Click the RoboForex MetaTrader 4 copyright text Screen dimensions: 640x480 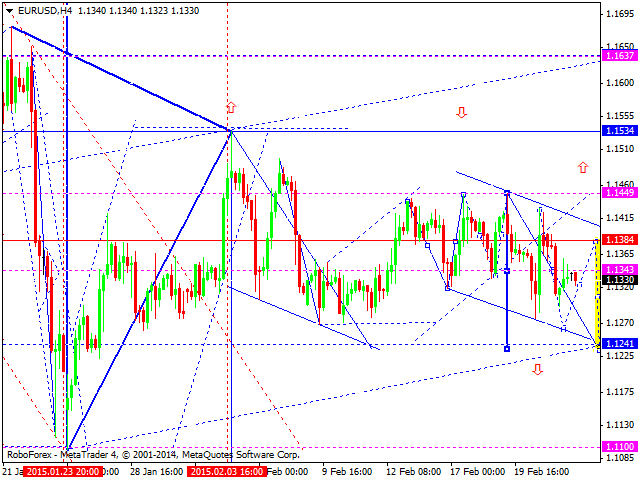point(120,453)
